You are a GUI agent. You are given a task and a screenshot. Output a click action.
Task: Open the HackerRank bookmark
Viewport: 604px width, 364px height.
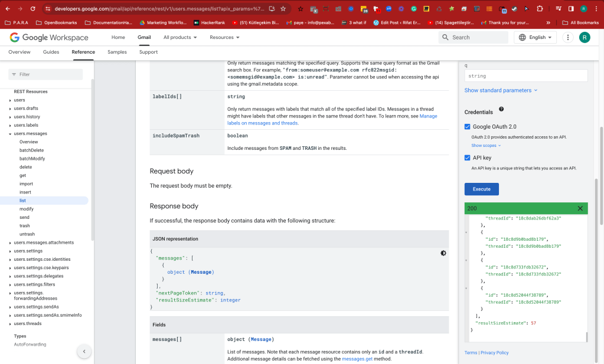point(209,22)
